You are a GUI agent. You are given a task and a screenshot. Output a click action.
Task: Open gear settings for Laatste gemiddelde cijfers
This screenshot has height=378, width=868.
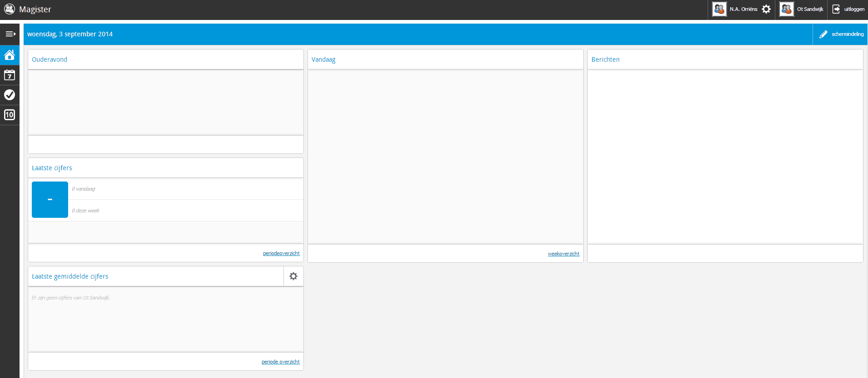tap(293, 276)
